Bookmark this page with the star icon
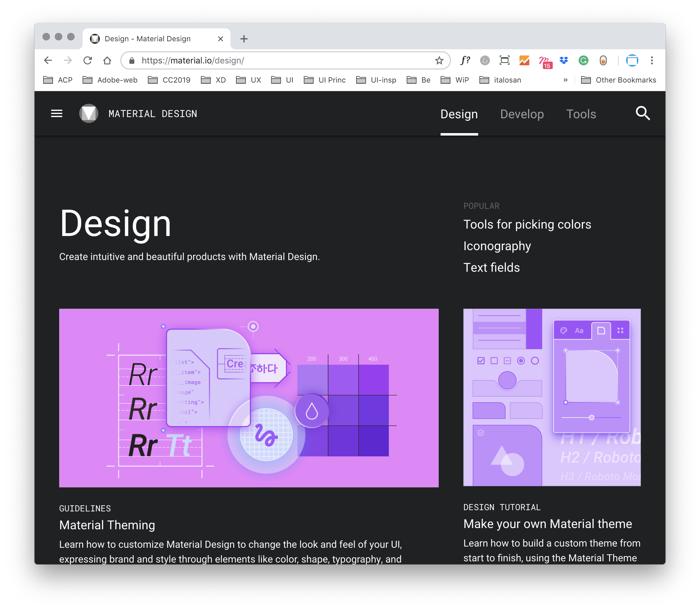Viewport: 700px width, 610px height. pos(439,61)
